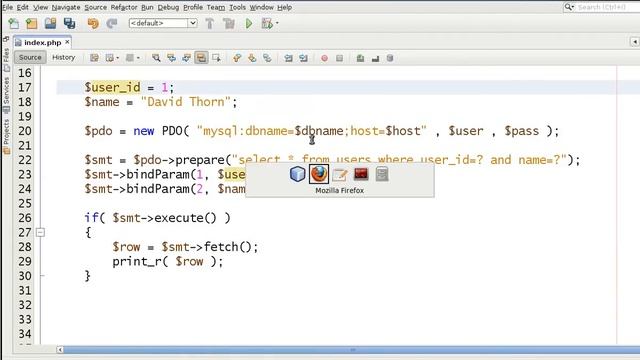This screenshot has height=360, width=640.
Task: Open the Edit menu
Action: click(22, 7)
